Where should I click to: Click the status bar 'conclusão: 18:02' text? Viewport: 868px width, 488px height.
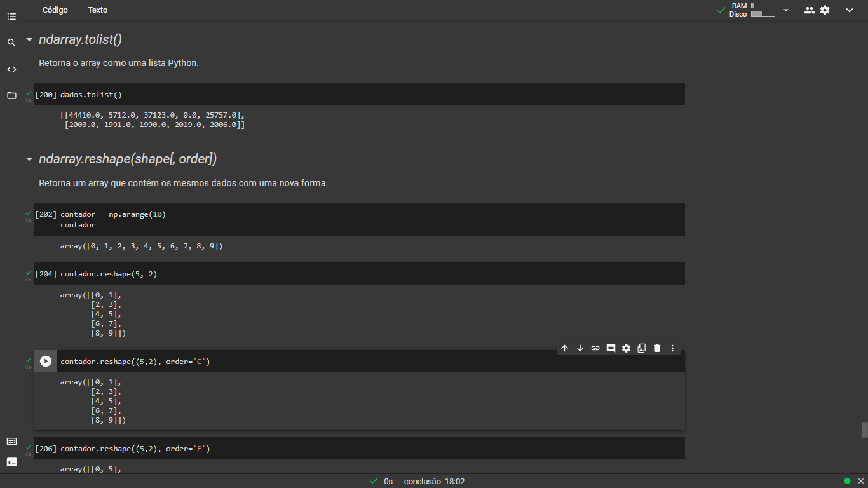pyautogui.click(x=434, y=482)
